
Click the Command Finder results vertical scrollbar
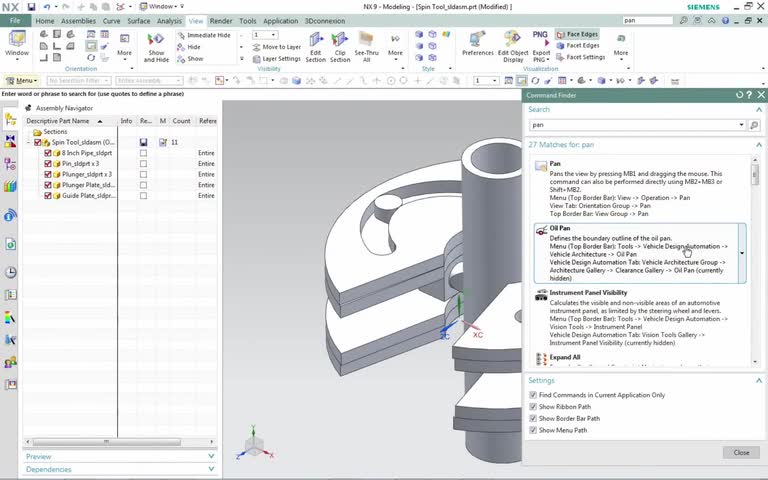coord(755,174)
